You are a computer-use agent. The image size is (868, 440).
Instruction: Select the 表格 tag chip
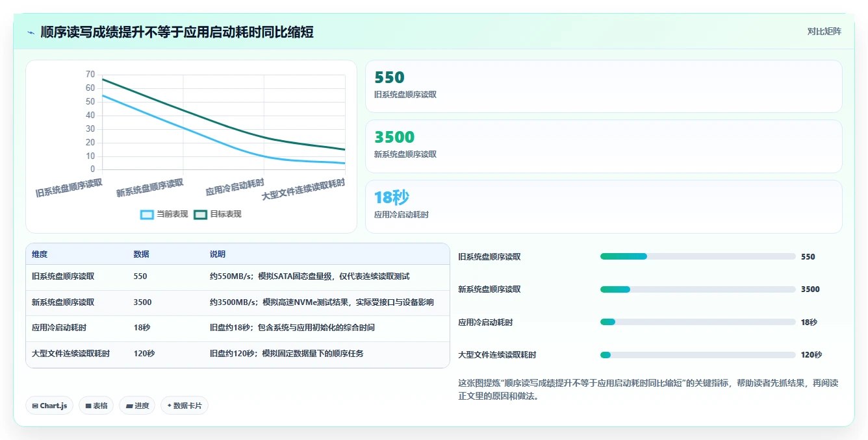point(96,406)
